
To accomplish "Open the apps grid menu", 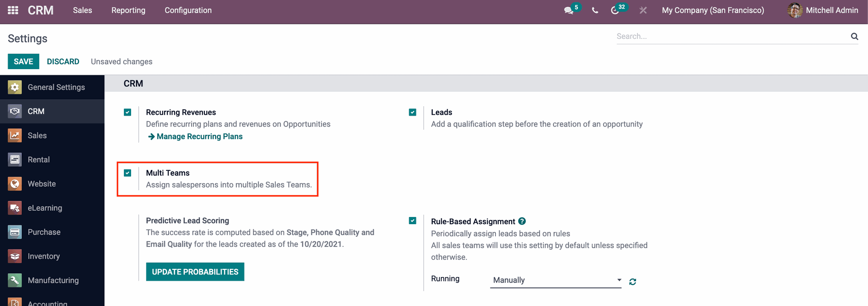I will click(x=13, y=10).
